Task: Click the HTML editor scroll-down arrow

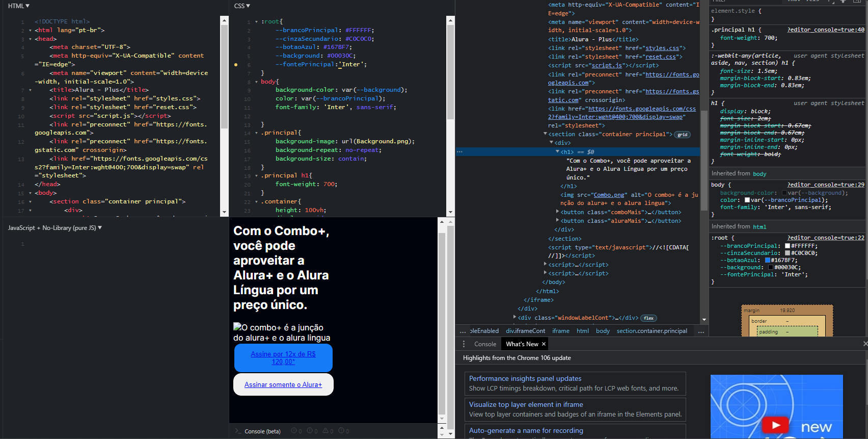Action: 224,212
